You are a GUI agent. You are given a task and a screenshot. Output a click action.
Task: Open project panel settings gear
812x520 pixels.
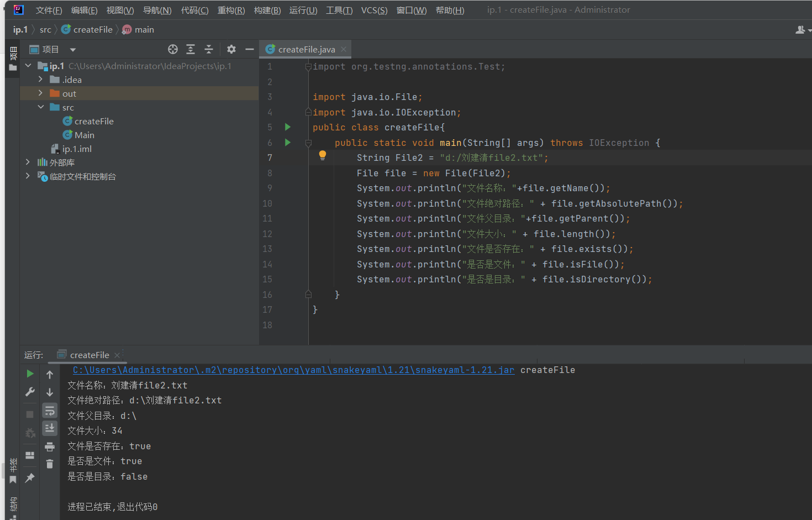(x=231, y=50)
